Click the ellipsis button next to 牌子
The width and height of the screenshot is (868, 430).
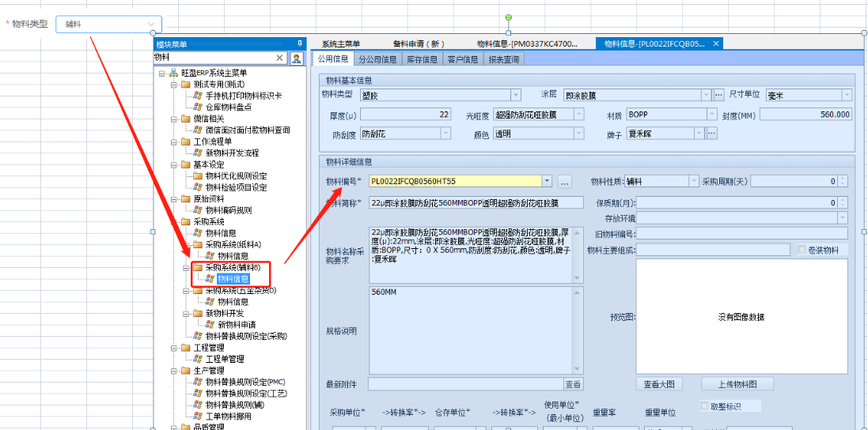(x=712, y=134)
